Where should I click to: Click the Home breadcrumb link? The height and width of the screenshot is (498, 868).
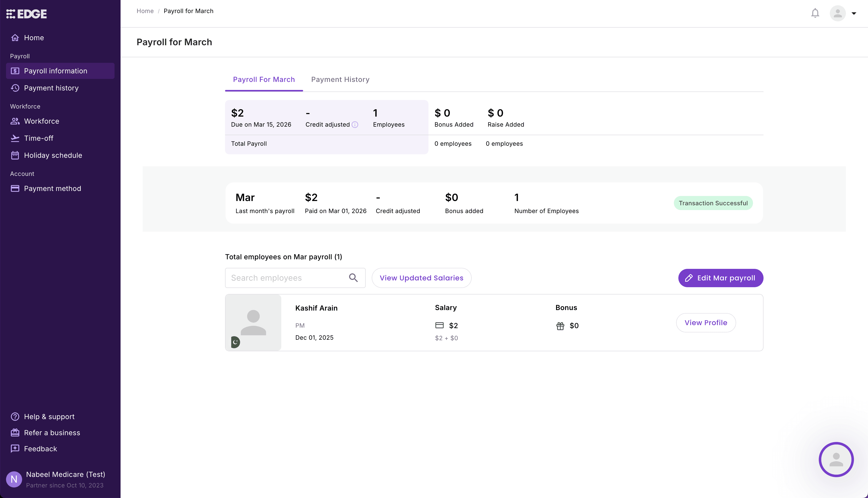(x=145, y=11)
